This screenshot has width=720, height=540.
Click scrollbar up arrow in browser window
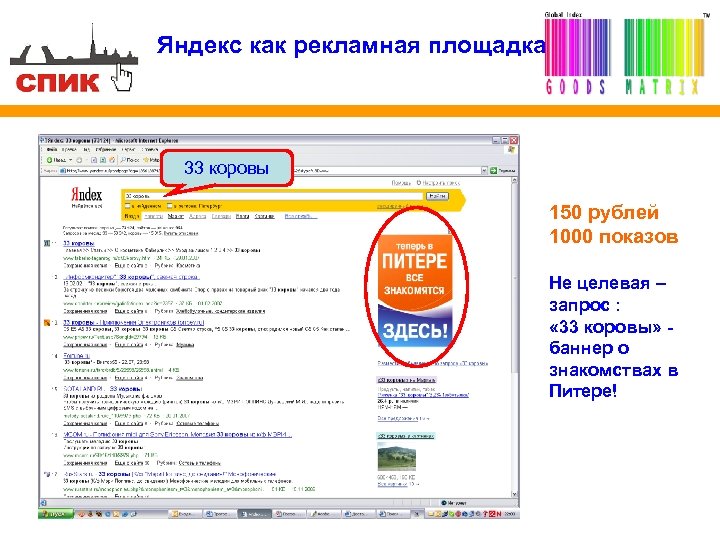(514, 181)
